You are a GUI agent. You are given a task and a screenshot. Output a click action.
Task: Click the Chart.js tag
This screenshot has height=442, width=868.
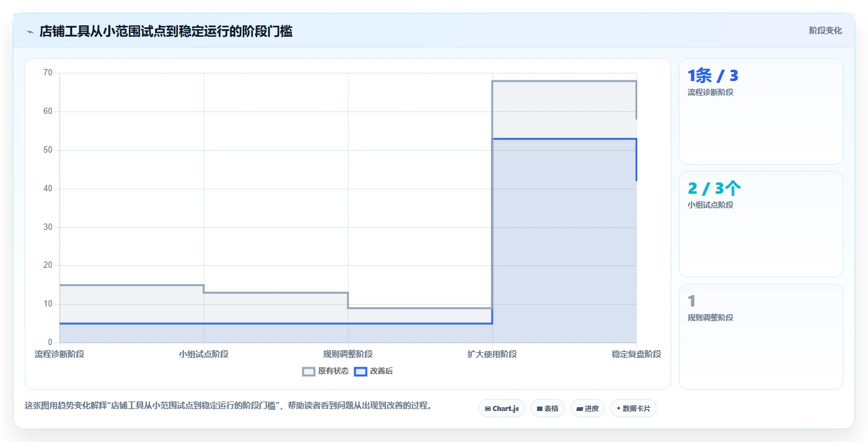click(x=502, y=408)
